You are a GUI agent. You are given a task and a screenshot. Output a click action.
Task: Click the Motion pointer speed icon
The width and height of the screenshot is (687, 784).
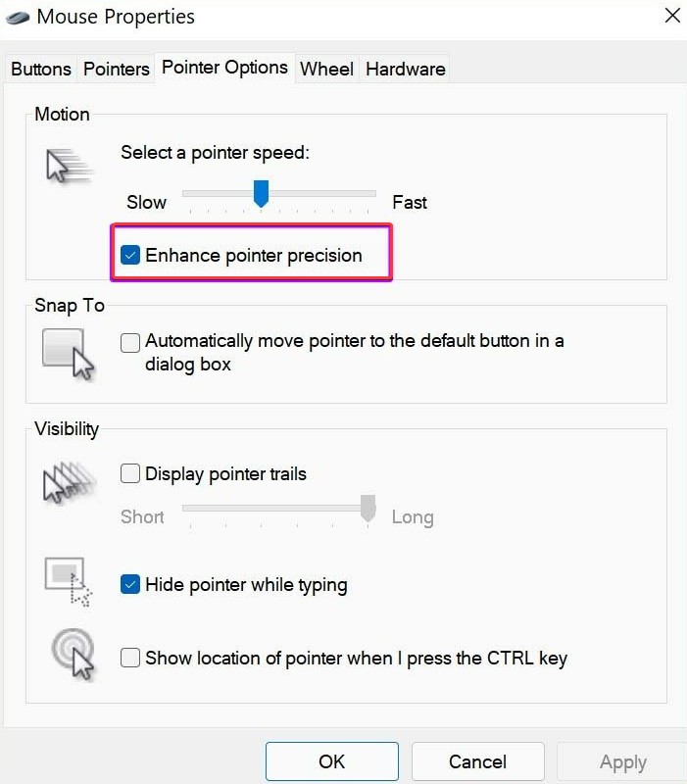click(x=68, y=166)
